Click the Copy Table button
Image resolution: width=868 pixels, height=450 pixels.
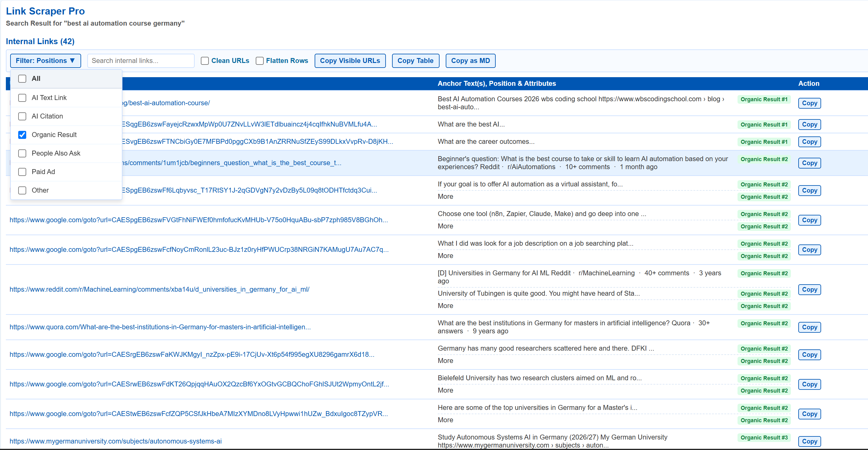415,61
